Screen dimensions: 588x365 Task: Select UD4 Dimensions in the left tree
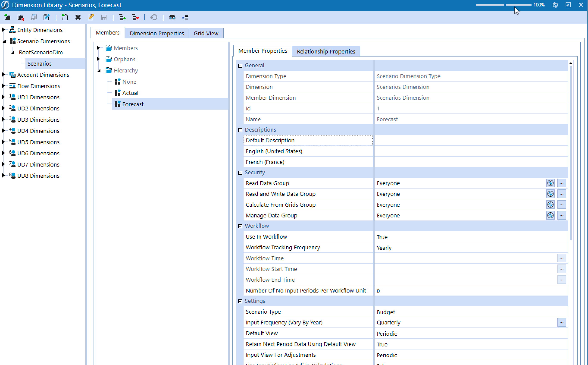tap(38, 131)
